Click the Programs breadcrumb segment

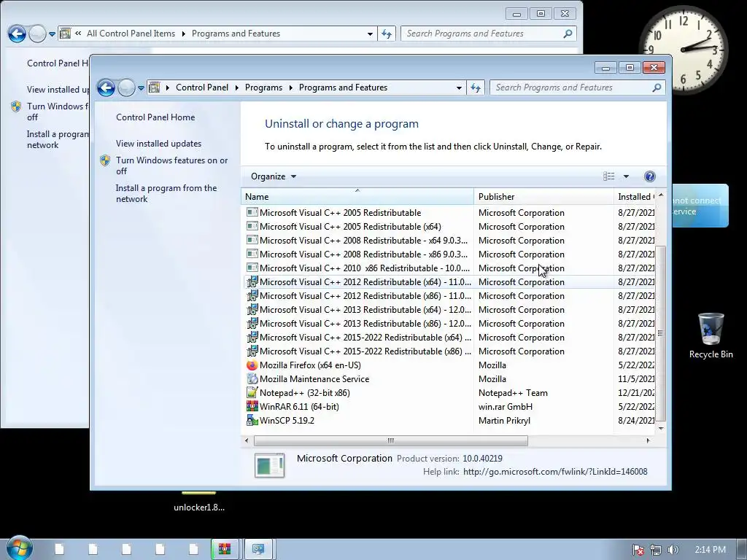tap(263, 87)
